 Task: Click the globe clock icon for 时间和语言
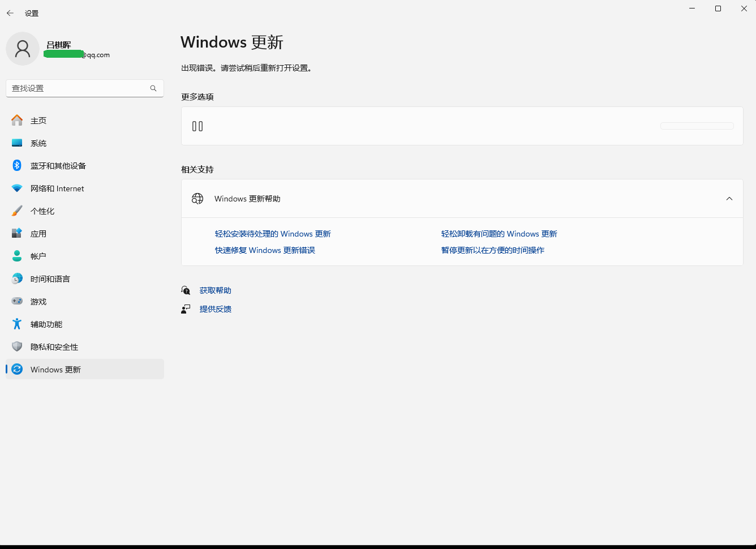(x=17, y=278)
